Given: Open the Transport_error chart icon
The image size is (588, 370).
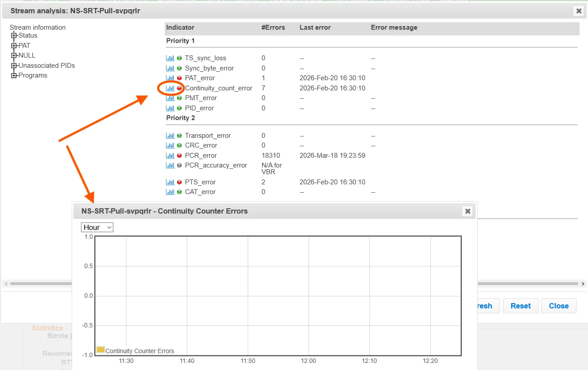Looking at the screenshot, I should 170,136.
